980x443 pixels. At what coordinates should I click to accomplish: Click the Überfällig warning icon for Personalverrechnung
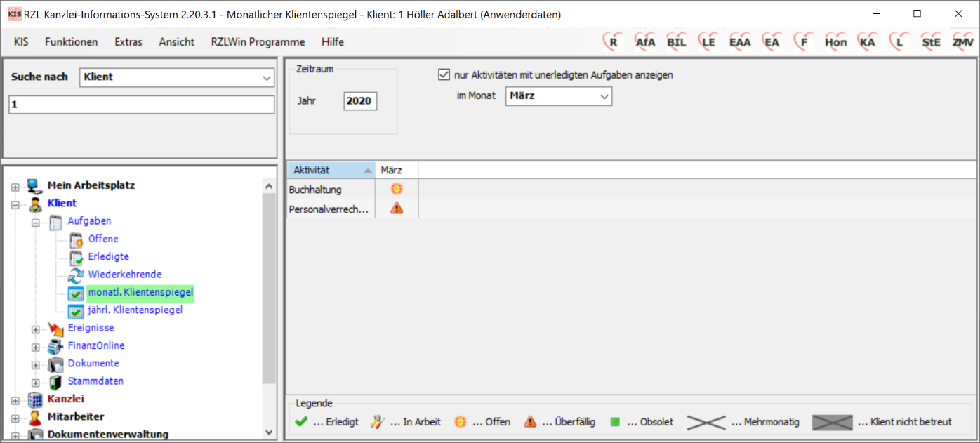click(396, 207)
